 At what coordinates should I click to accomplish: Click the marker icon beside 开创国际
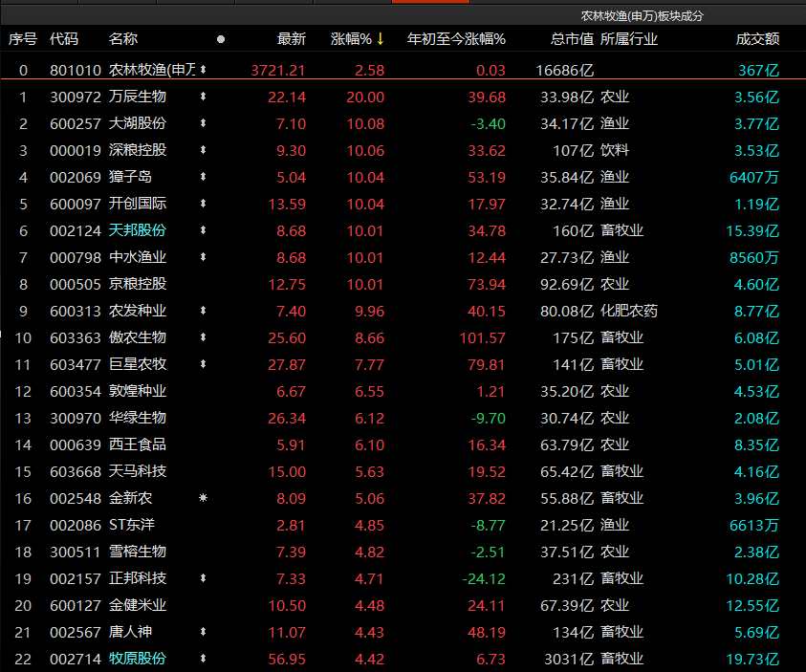pos(203,203)
